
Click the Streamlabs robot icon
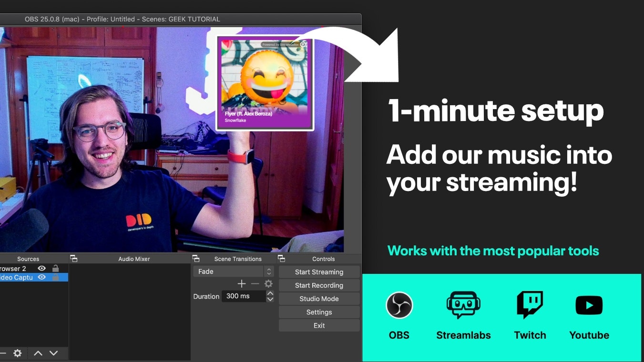(463, 305)
